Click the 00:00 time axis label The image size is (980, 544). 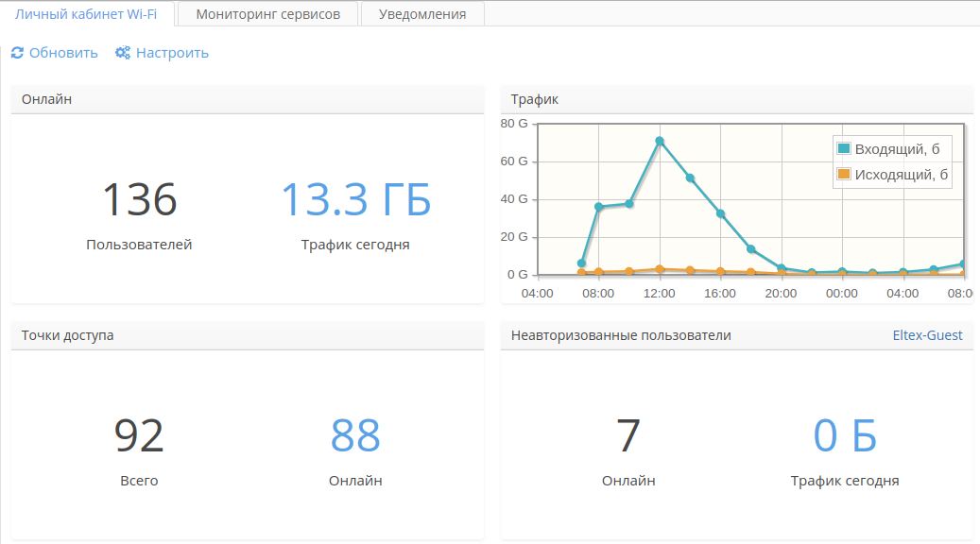pyautogui.click(x=841, y=294)
